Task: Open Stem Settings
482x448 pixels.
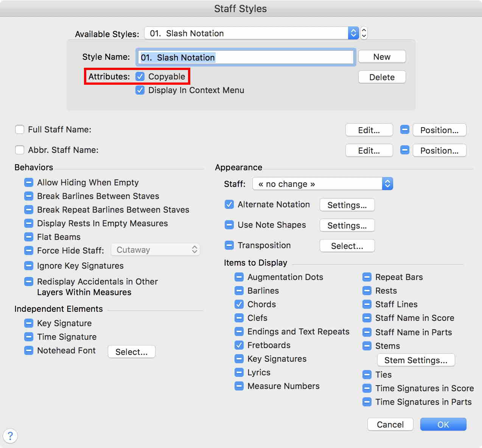Action: click(415, 360)
